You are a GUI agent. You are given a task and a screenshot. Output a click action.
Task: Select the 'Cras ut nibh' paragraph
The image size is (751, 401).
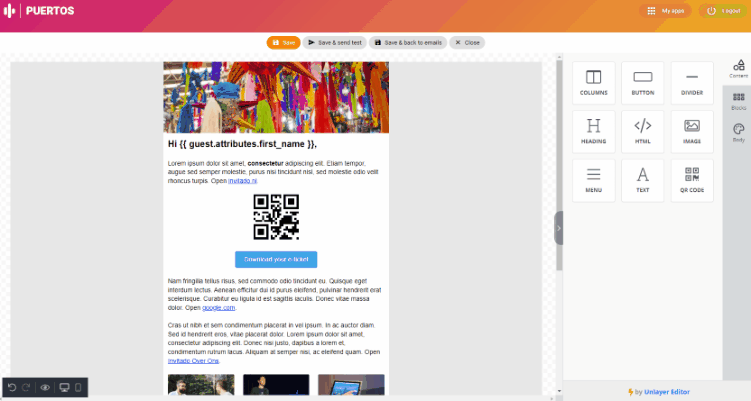point(275,343)
